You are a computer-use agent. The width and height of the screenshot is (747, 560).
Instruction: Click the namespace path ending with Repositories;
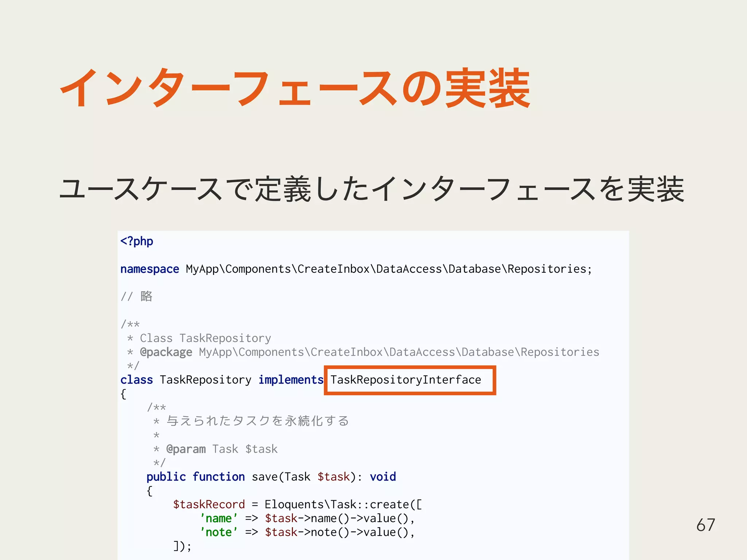tap(388, 269)
